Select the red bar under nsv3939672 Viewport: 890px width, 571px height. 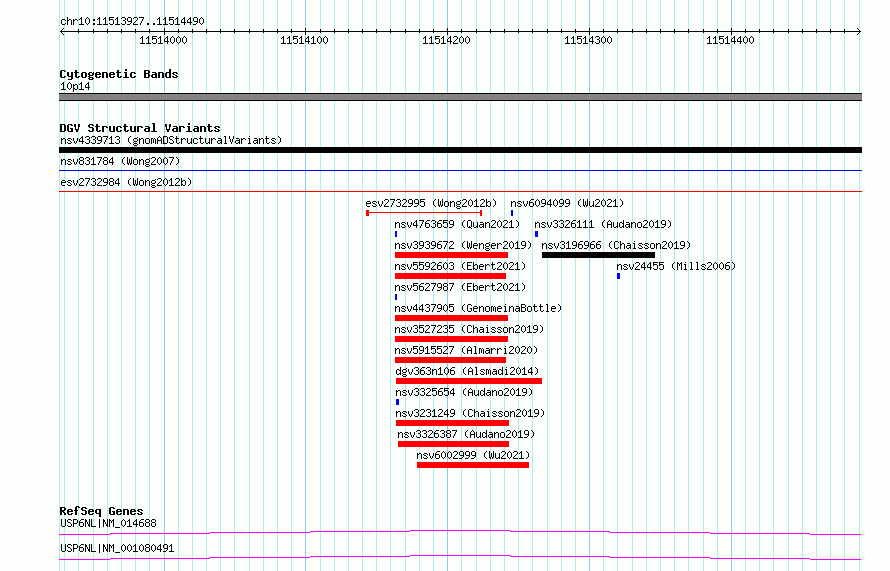point(451,255)
